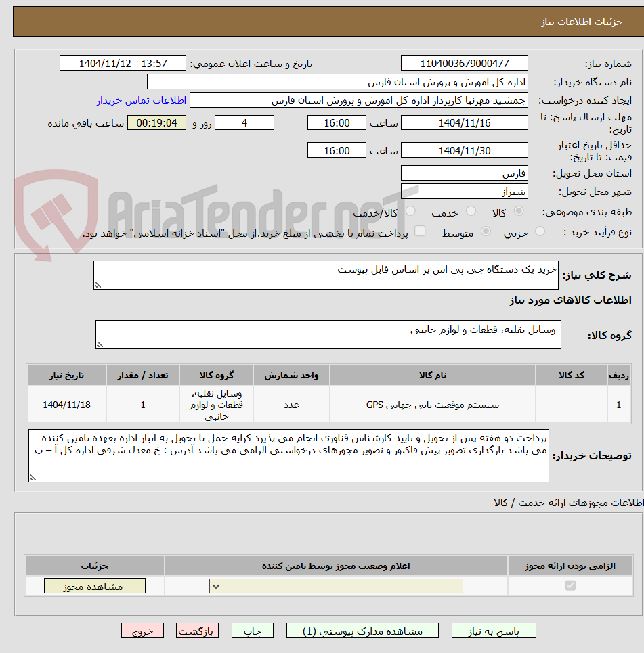Click the سیستم موقعیت یابی جهانی GPS cell
The width and height of the screenshot is (644, 653).
(x=433, y=405)
